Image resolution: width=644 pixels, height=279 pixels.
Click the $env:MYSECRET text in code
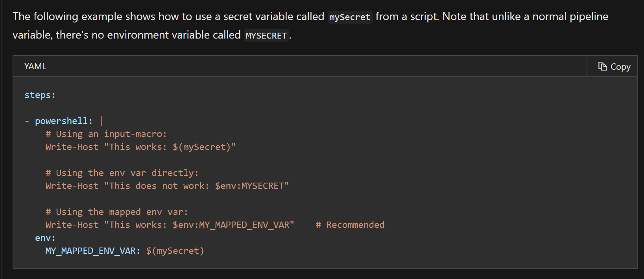tap(249, 186)
